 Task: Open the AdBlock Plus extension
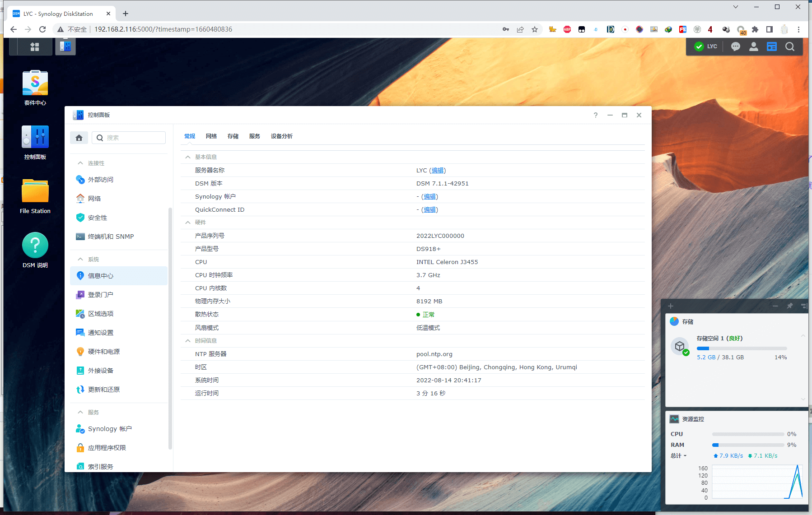pyautogui.click(x=567, y=29)
